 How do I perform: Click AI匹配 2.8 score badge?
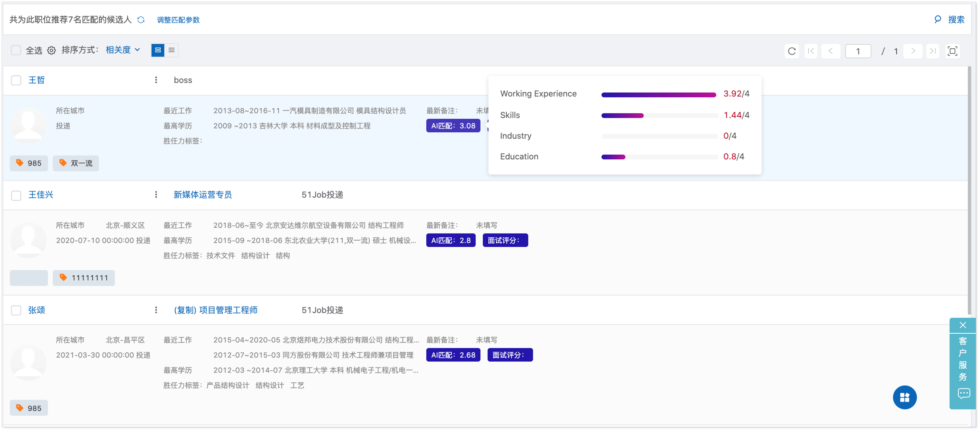point(450,240)
